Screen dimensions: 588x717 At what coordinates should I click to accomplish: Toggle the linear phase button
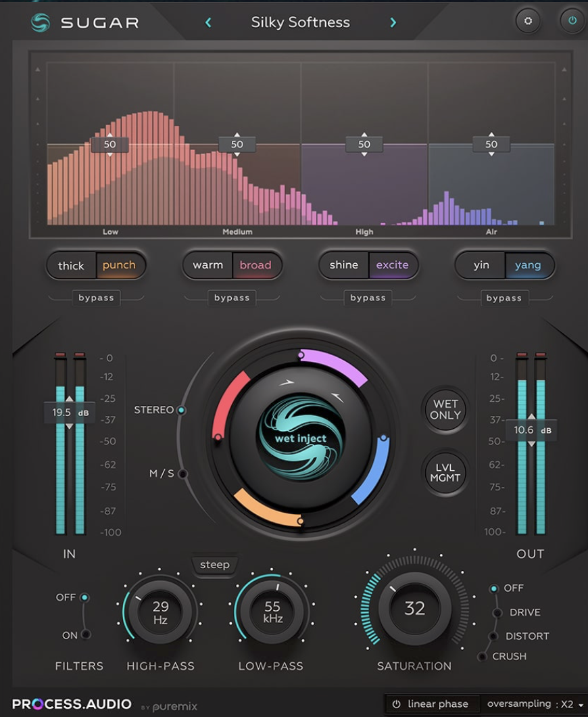click(431, 704)
